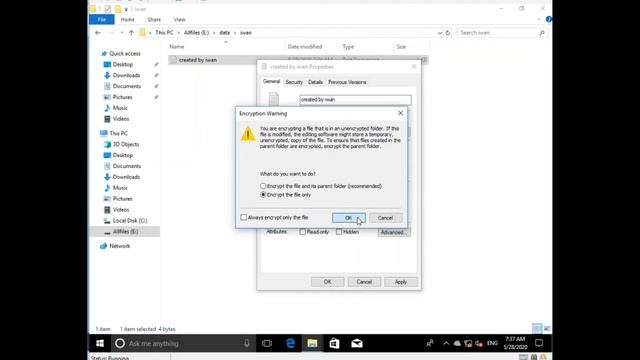Open Desktop under Quick access
Screen dimensions: 640x360
click(122, 64)
